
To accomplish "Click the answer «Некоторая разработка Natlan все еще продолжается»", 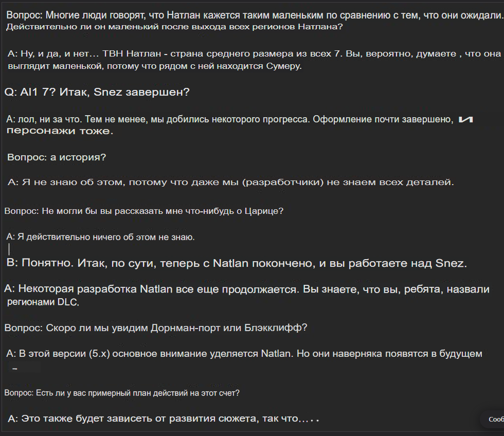I will point(247,289).
